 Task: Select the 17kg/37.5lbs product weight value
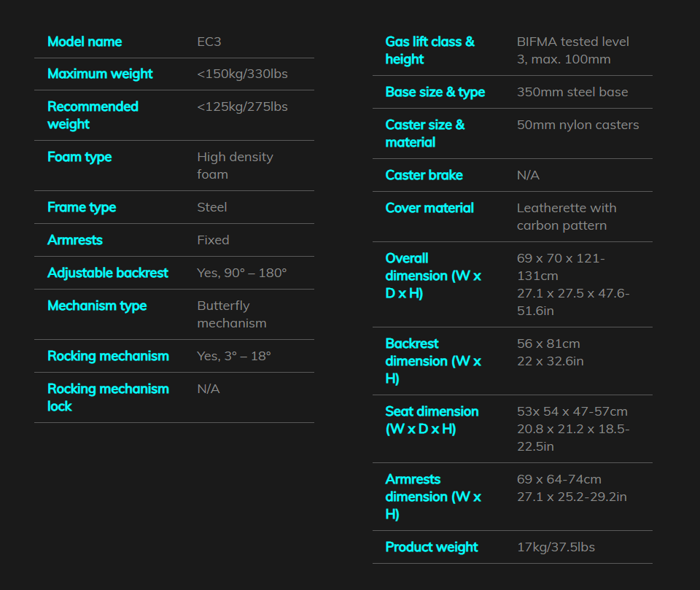(x=556, y=547)
